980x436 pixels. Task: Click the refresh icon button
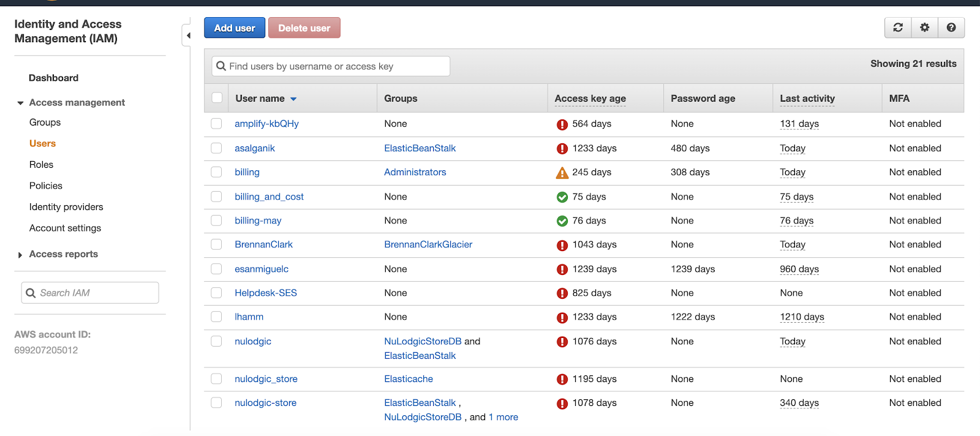[x=898, y=28]
